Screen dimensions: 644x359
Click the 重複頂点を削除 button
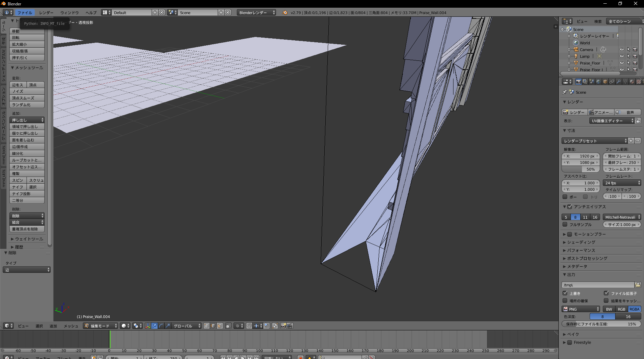pyautogui.click(x=27, y=229)
